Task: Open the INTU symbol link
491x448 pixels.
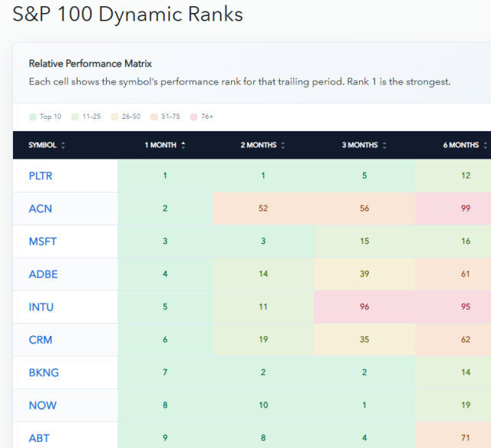Action: point(41,307)
